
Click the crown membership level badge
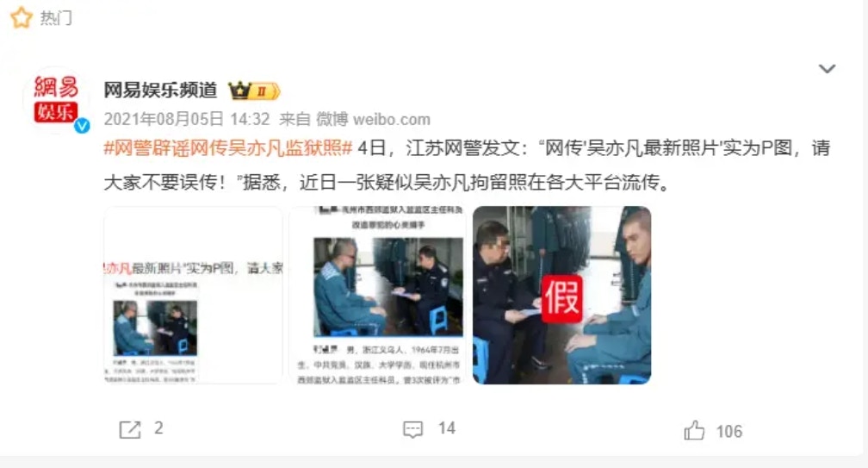coord(255,90)
